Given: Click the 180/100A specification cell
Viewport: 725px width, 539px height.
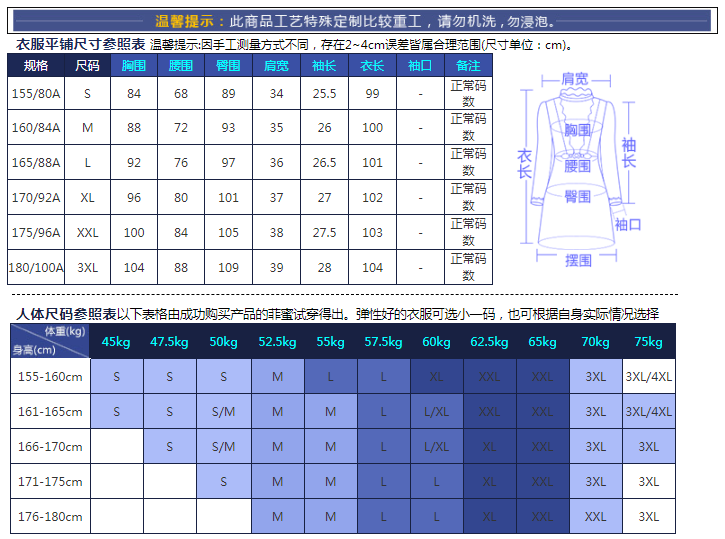Looking at the screenshot, I should click(x=36, y=268).
